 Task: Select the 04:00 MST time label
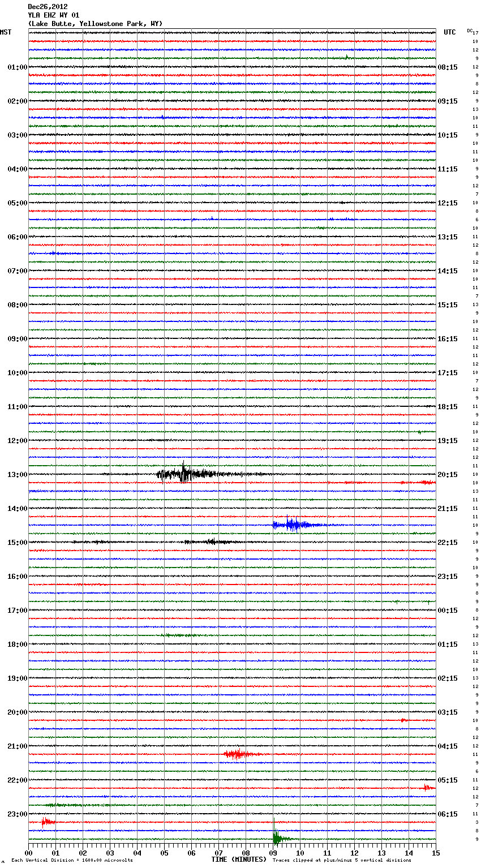(x=17, y=169)
